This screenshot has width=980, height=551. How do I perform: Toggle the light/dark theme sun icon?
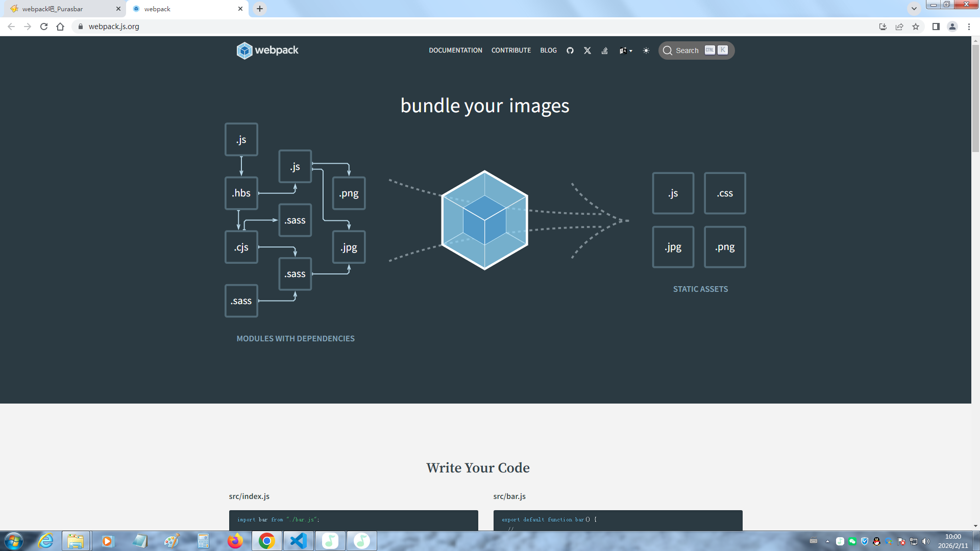point(646,51)
